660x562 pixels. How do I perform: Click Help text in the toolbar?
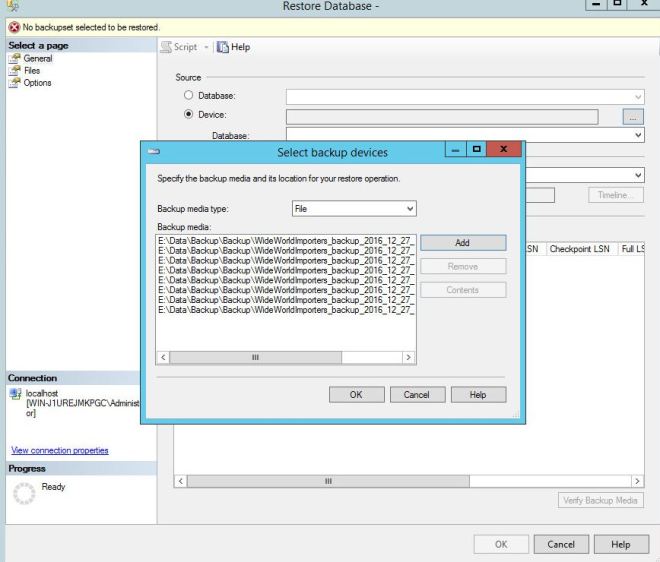click(x=240, y=47)
